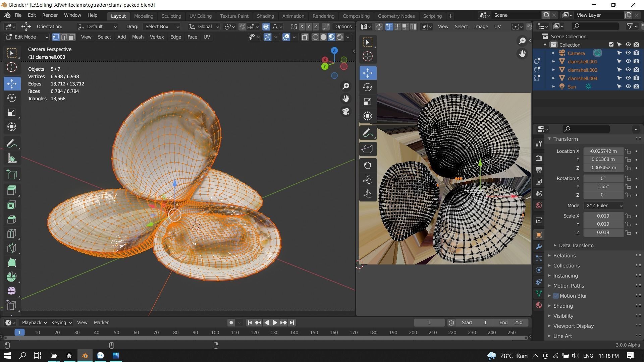
Task: Select the Knife tool
Action: coord(12,248)
